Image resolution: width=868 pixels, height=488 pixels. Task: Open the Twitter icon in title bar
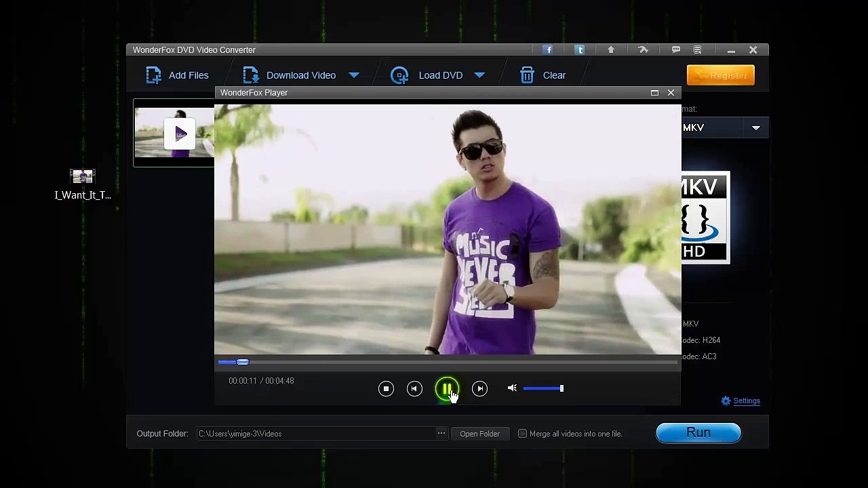point(580,50)
